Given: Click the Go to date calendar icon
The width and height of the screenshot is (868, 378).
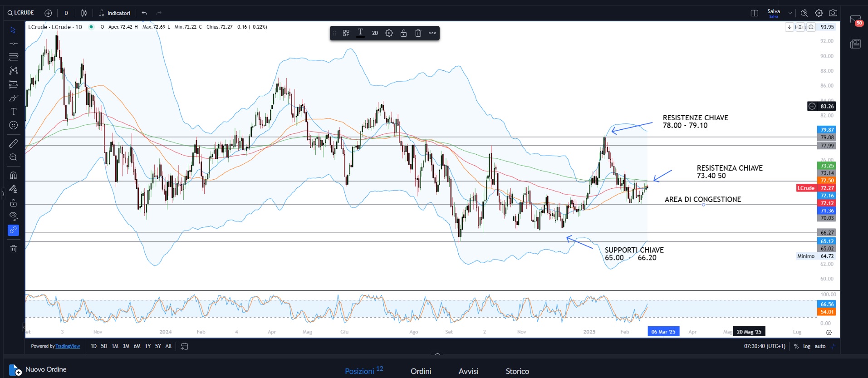Looking at the screenshot, I should 184,346.
